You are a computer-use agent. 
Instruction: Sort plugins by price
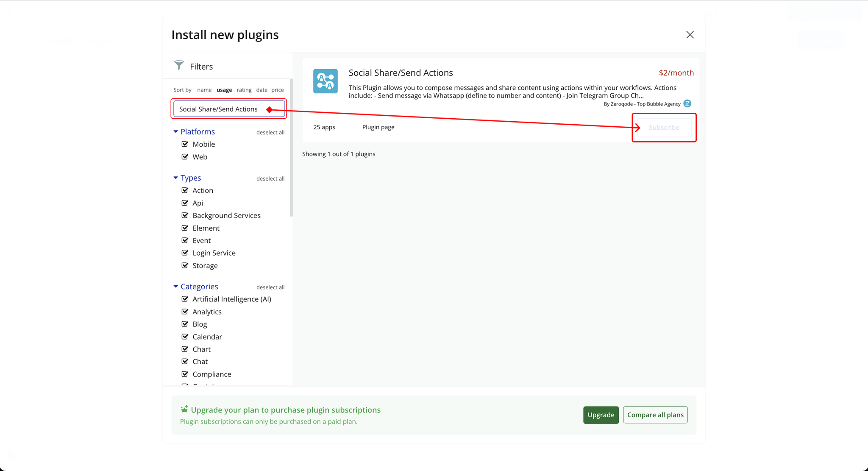point(277,90)
